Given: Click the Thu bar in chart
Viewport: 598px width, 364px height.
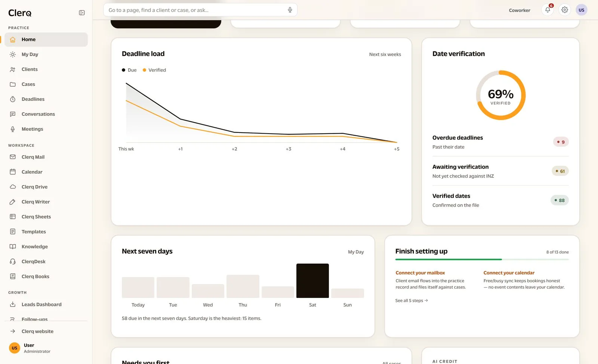Looking at the screenshot, I should click(x=243, y=286).
